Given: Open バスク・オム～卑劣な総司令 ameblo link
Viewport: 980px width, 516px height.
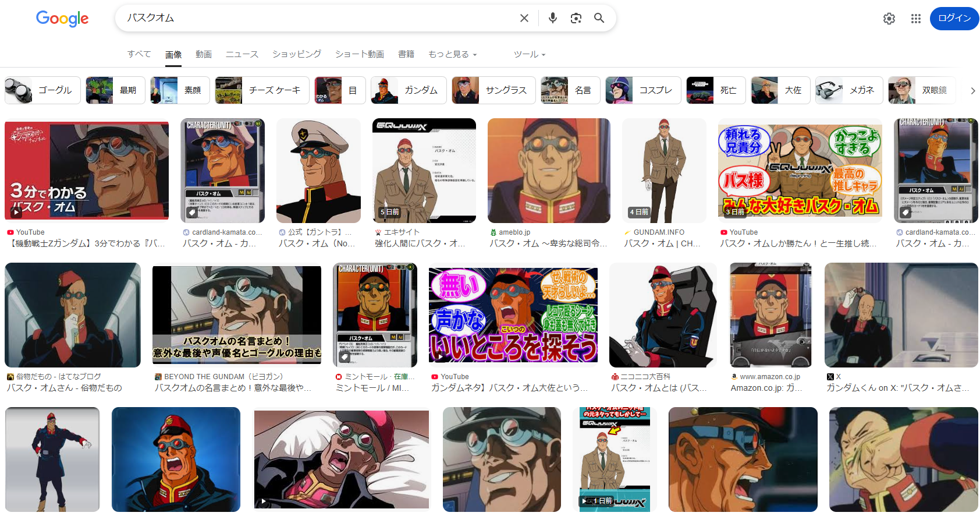Looking at the screenshot, I should tap(548, 243).
